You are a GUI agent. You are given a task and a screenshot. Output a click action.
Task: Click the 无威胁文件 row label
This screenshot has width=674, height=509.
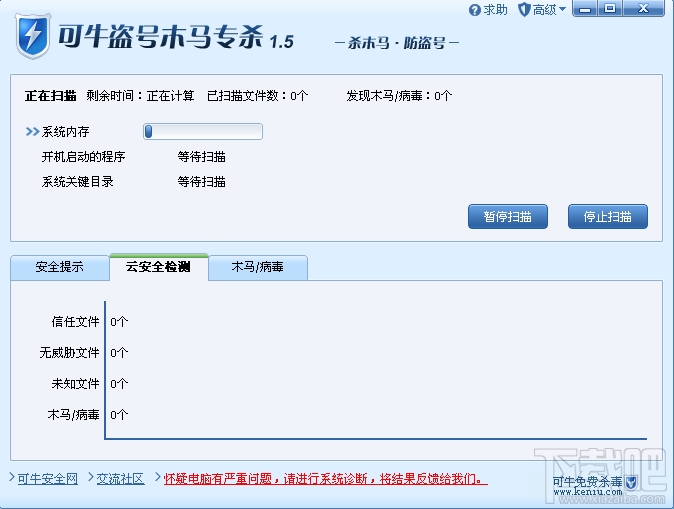pos(70,353)
